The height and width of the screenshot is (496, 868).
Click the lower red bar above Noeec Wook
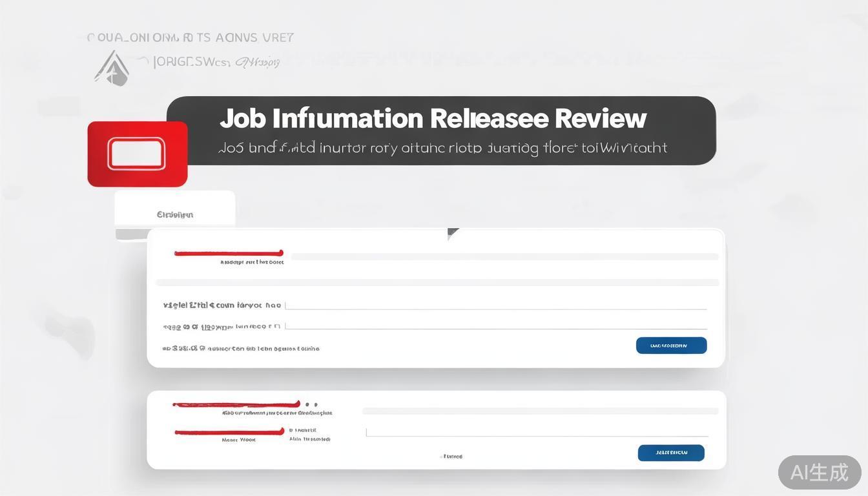(229, 432)
